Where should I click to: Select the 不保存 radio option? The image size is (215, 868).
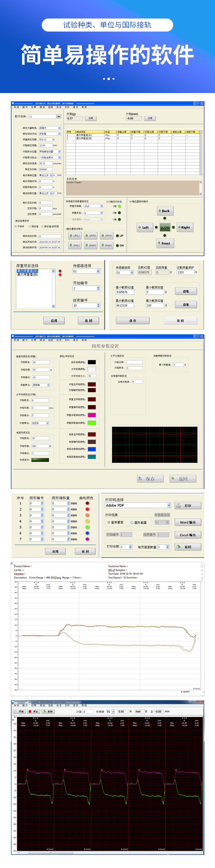pos(16,226)
